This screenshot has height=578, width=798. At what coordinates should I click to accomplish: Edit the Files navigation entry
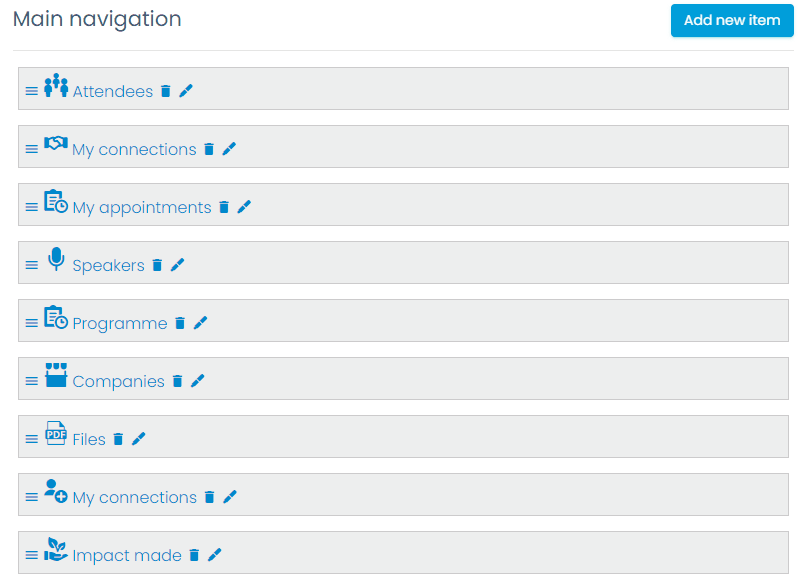[138, 439]
